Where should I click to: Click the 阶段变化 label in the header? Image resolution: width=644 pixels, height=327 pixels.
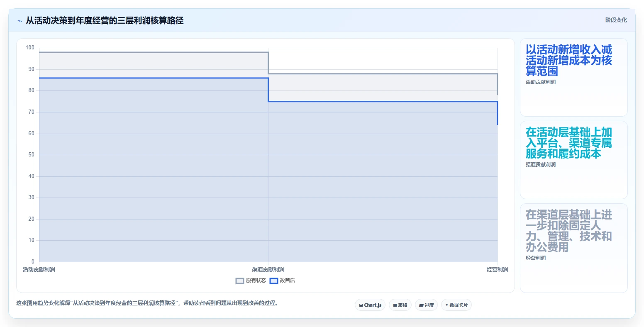click(616, 20)
